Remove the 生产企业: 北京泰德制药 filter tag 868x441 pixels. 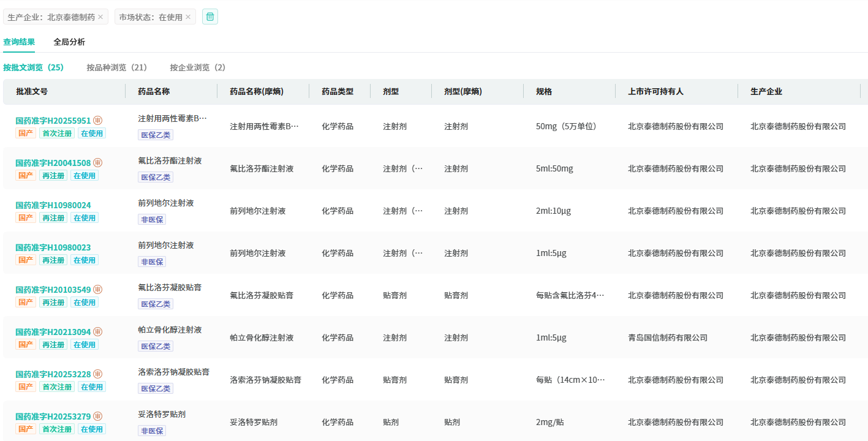(100, 17)
